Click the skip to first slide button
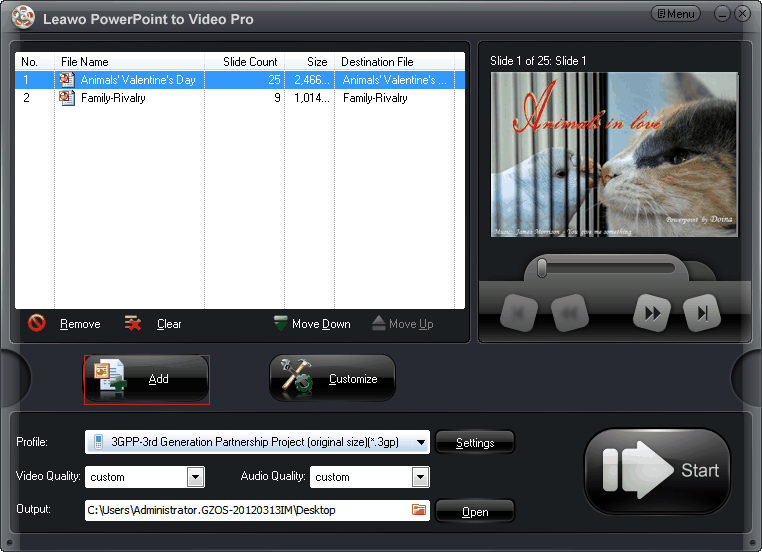 (x=519, y=313)
